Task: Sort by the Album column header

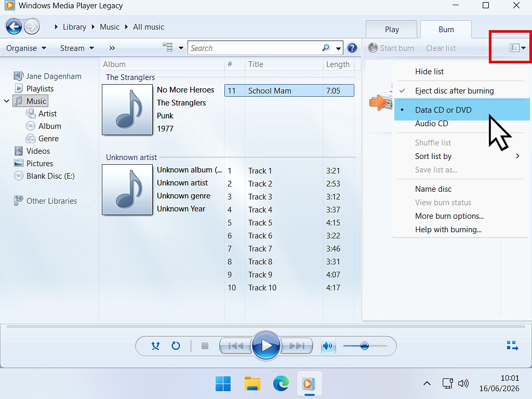Action: pyautogui.click(x=162, y=64)
